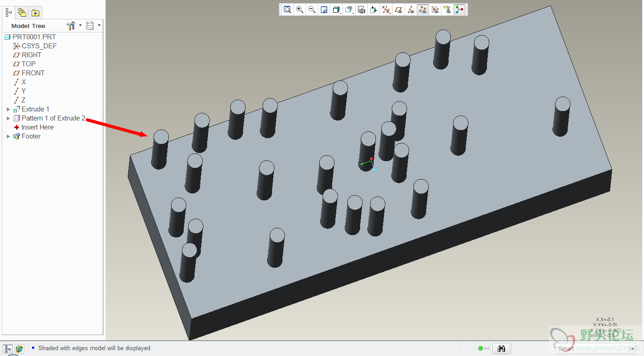This screenshot has height=356, width=644.
Task: Click the View Manager camera icon
Action: click(x=361, y=9)
